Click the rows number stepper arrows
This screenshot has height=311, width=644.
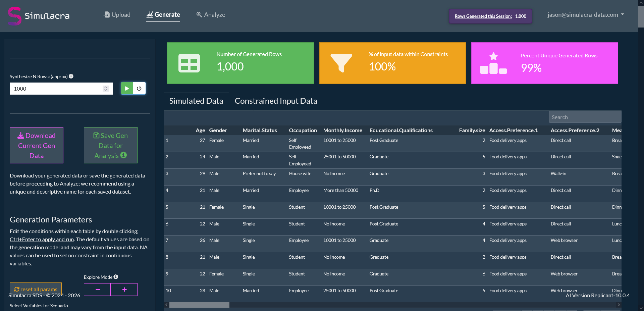click(106, 89)
